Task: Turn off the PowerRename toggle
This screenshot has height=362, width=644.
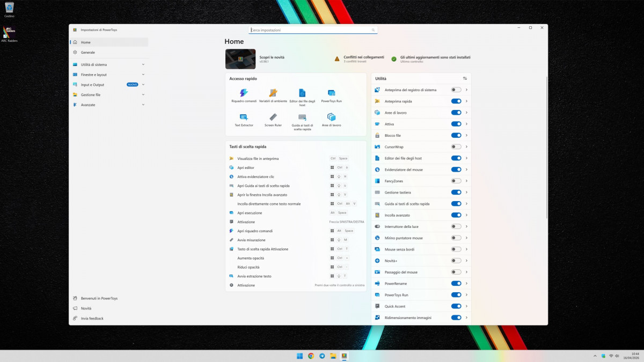Action: 456,283
